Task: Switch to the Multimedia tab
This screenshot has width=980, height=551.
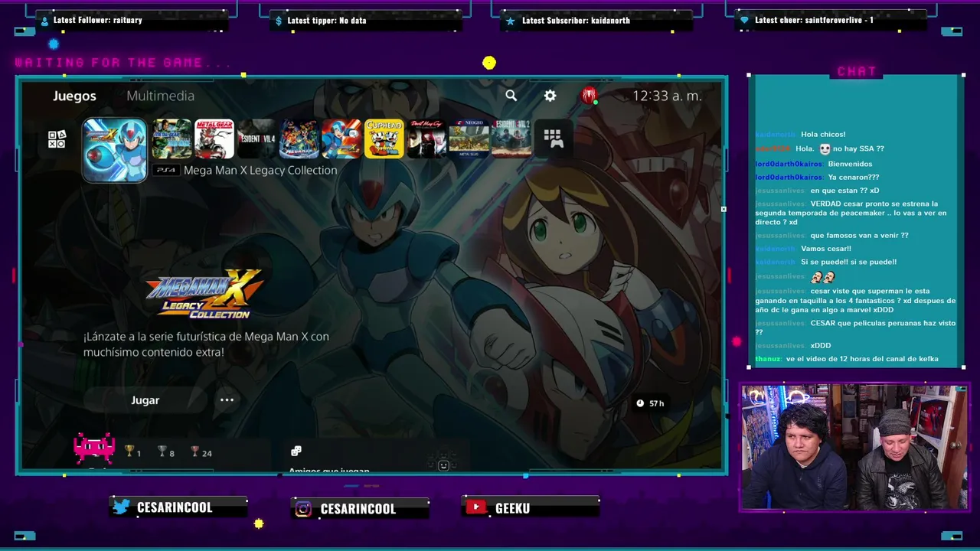Action: point(160,96)
